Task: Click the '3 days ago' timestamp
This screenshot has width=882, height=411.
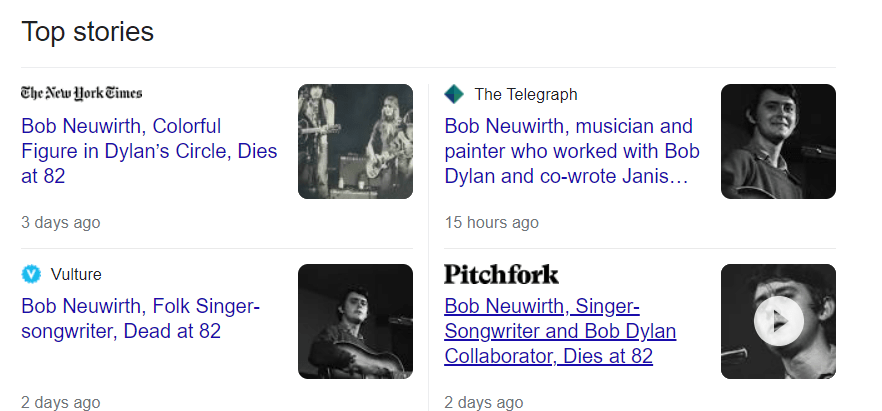Action: coord(60,222)
